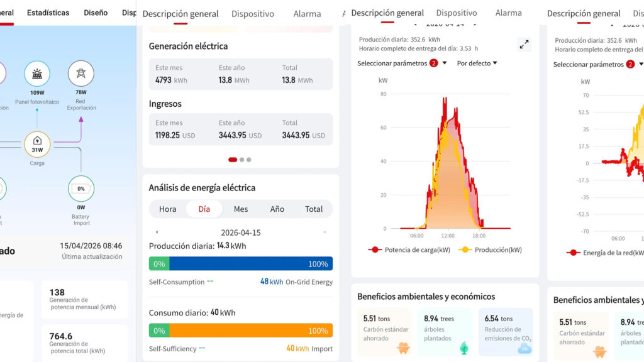Expand the chart to fullscreen
Image resolution: width=644 pixels, height=362 pixels.
[524, 44]
